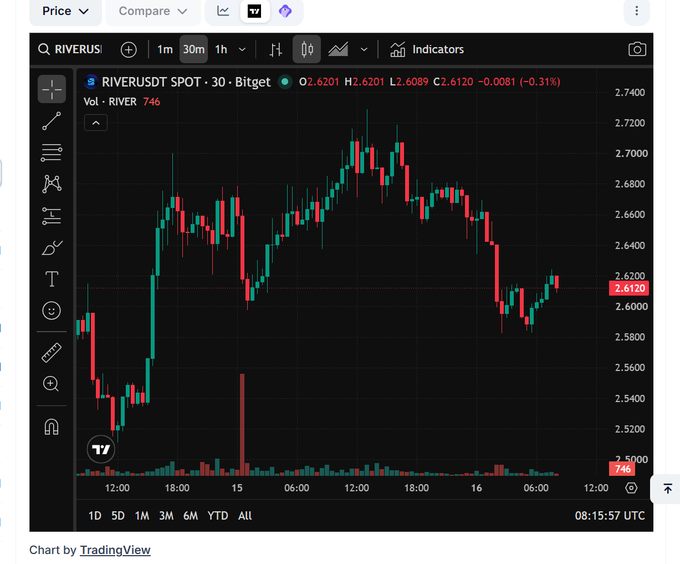The width and height of the screenshot is (680, 564).
Task: Click the RIVER coin logo in legend
Action: click(x=91, y=82)
